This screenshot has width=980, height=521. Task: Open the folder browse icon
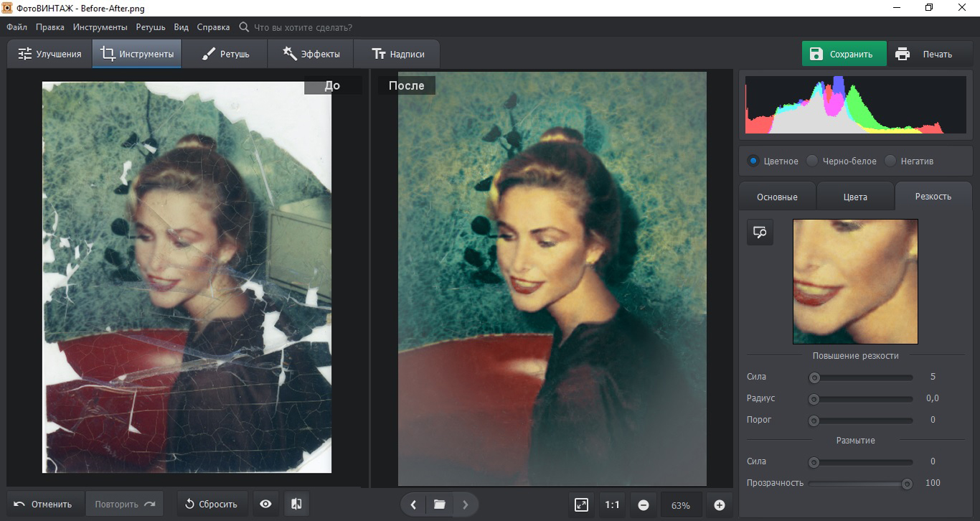pyautogui.click(x=440, y=504)
